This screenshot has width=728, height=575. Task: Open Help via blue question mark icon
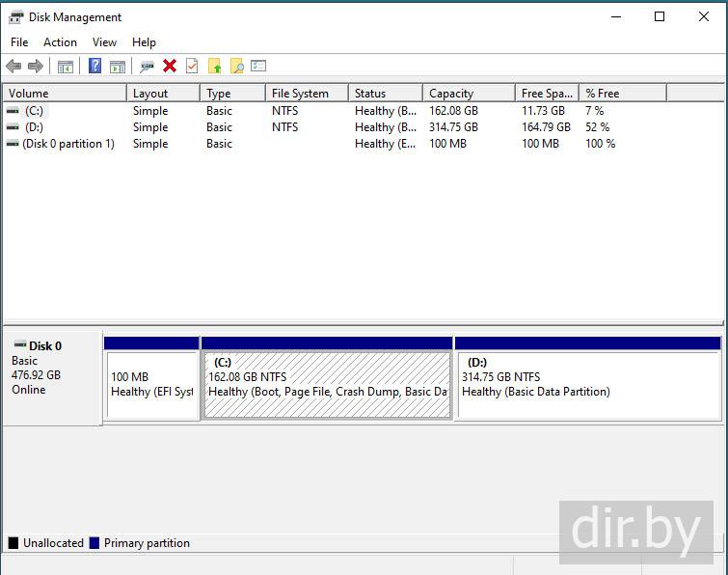click(x=94, y=66)
